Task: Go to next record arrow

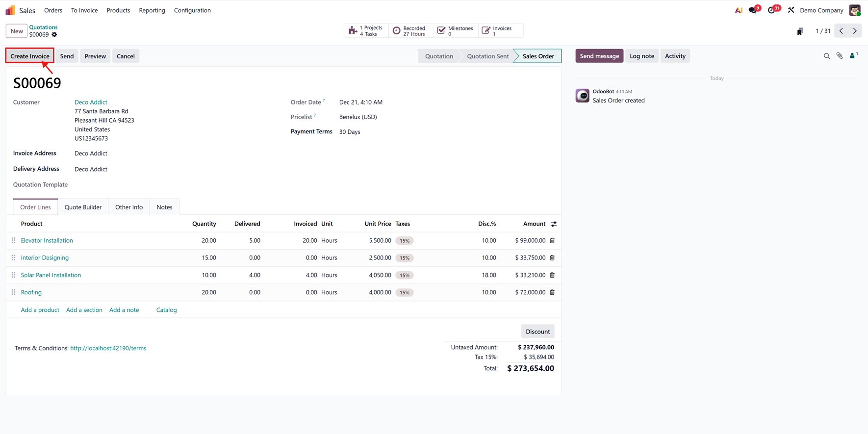Action: coord(855,31)
